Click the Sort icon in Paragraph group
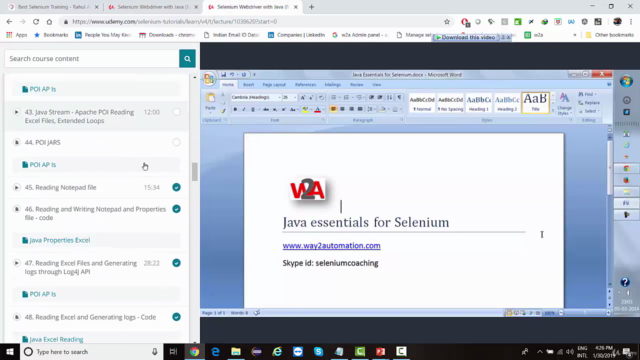 (x=389, y=97)
